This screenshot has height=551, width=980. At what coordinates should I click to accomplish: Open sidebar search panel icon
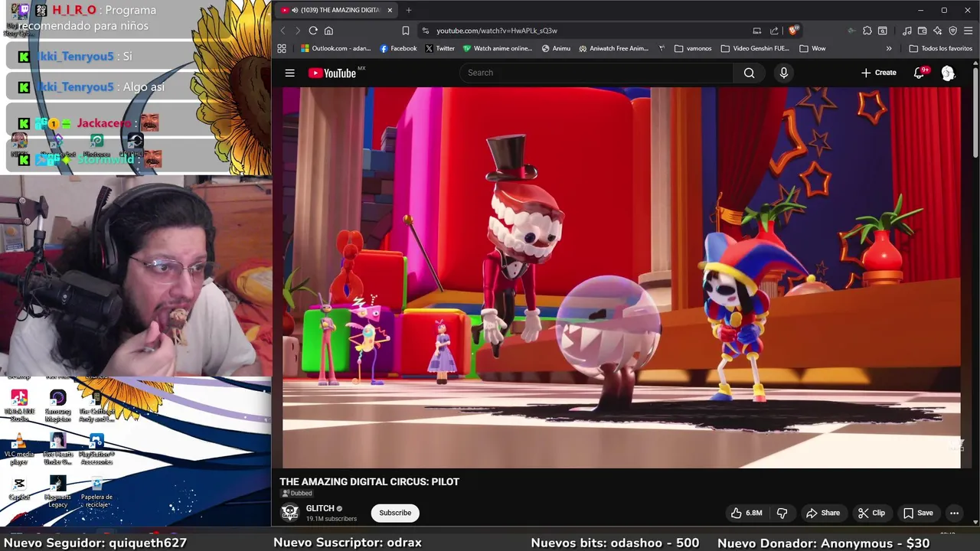point(883,31)
